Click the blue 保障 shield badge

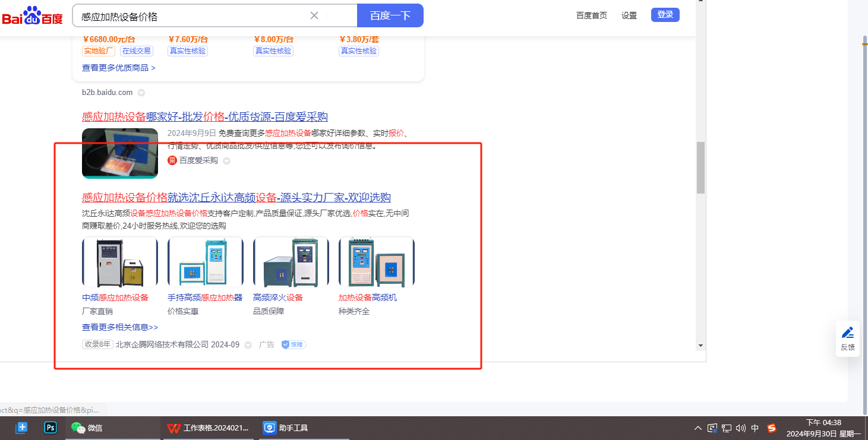[x=293, y=344]
